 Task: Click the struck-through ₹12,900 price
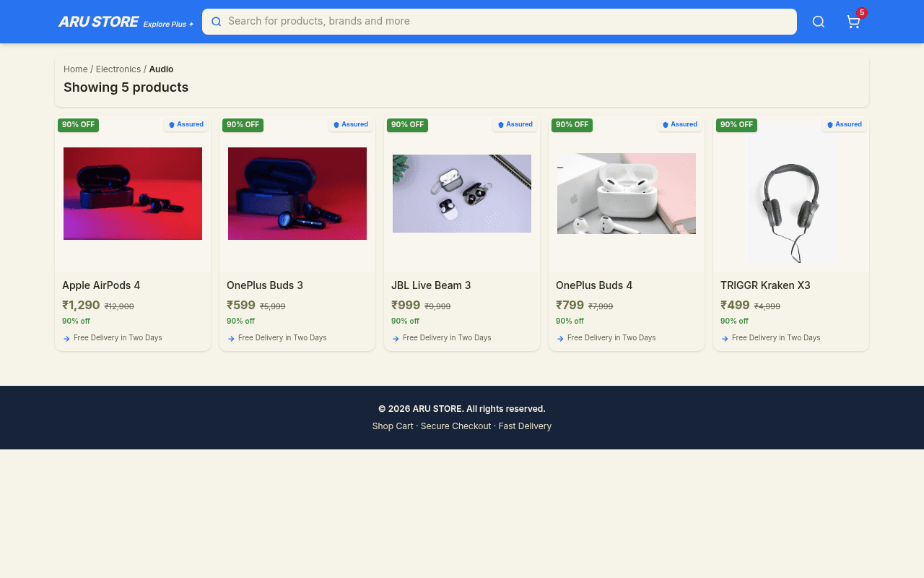[119, 306]
